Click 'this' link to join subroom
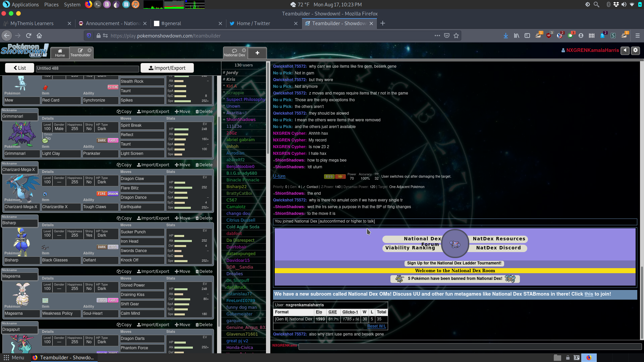 pos(589,294)
